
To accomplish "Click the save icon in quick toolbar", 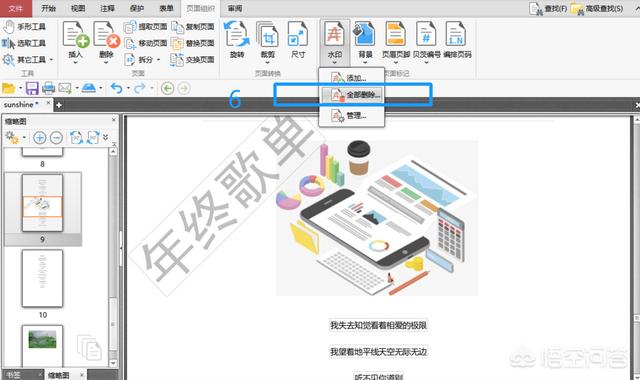I will [x=32, y=88].
